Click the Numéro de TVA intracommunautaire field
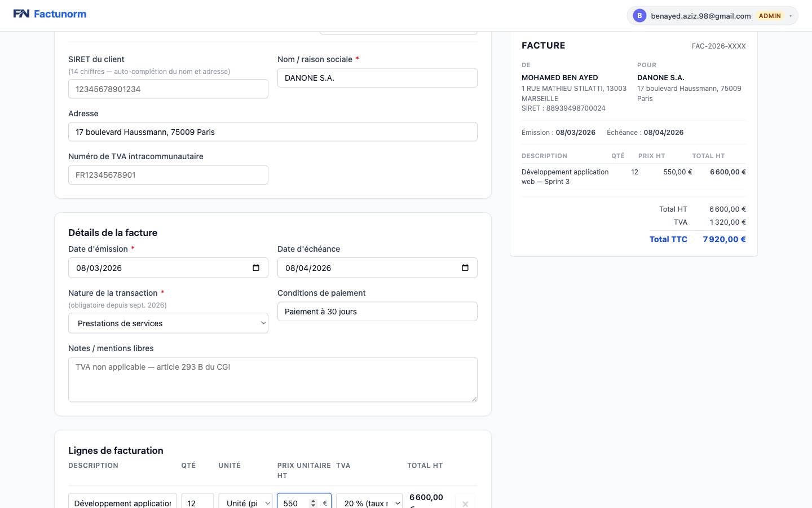The height and width of the screenshot is (508, 812). coord(168,175)
